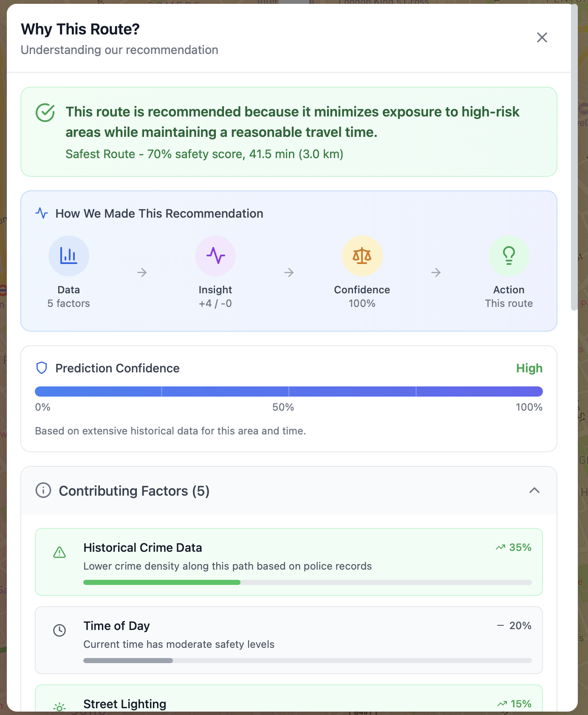The height and width of the screenshot is (715, 588).
Task: Click the purple Insight pulse icon
Action: click(x=215, y=256)
